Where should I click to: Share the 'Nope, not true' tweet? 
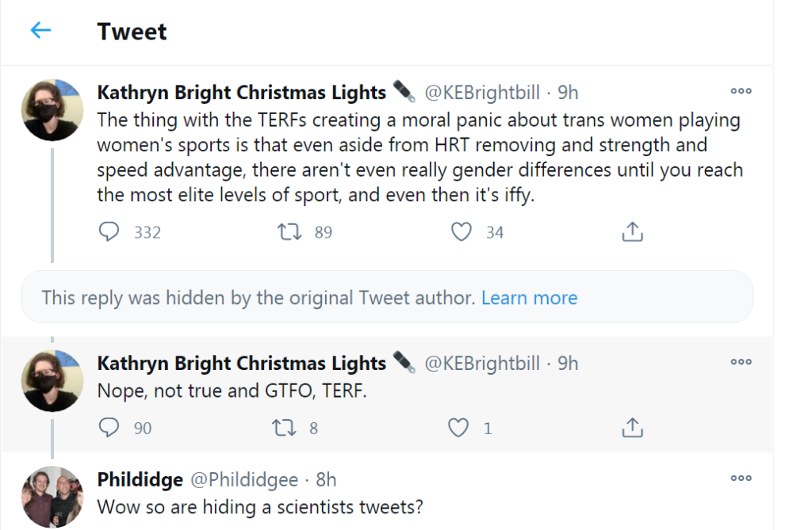[632, 428]
